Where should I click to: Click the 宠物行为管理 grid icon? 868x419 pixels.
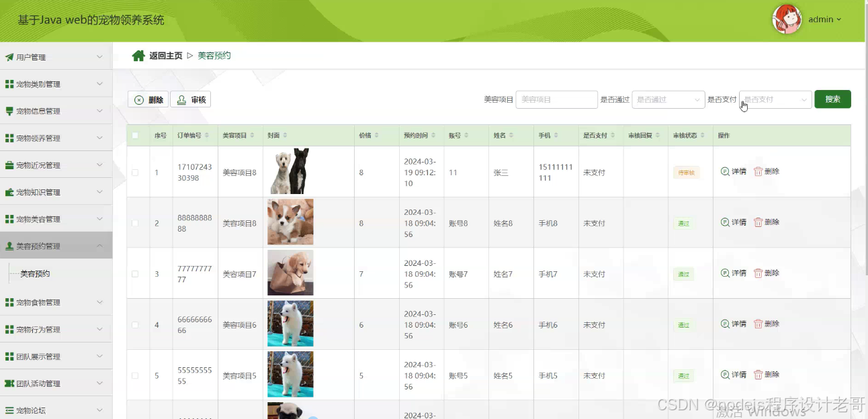9,330
